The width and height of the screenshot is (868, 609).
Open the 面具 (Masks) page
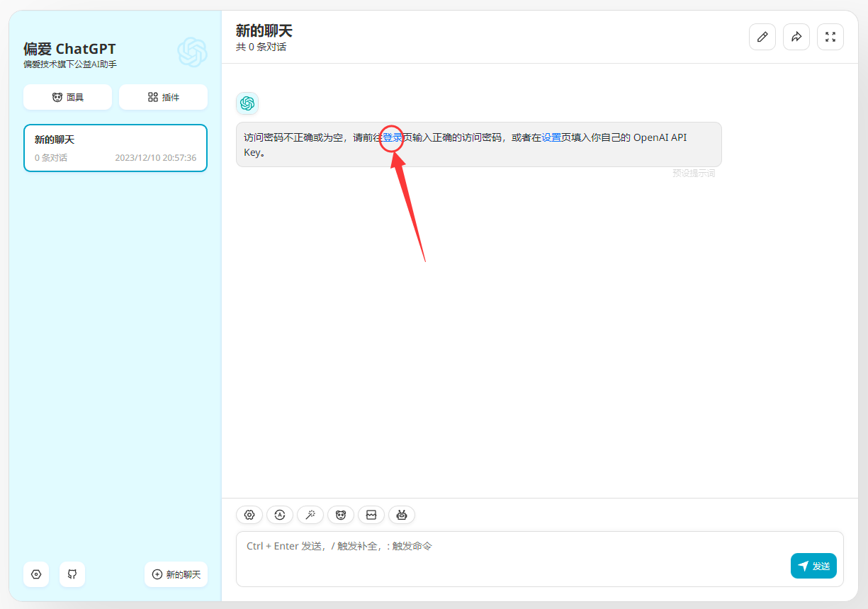(x=68, y=97)
